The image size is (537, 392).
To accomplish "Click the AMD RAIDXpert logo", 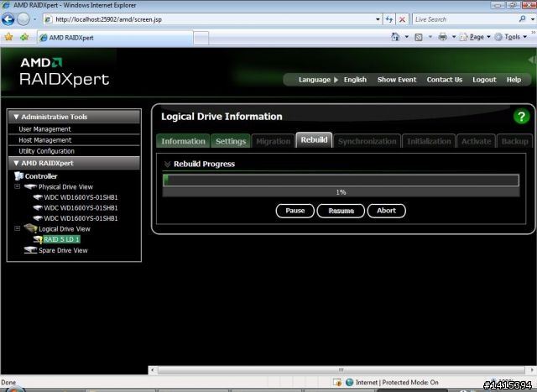I will coord(65,71).
